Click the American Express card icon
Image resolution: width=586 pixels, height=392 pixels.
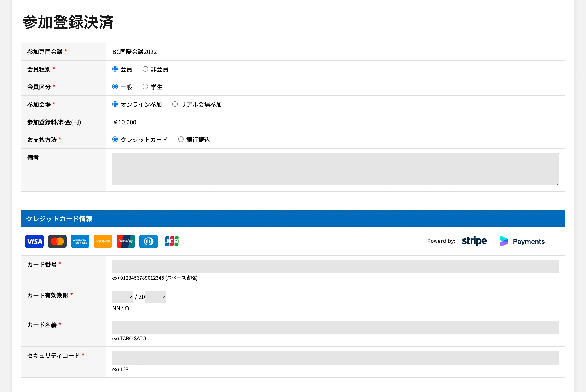[x=80, y=241]
